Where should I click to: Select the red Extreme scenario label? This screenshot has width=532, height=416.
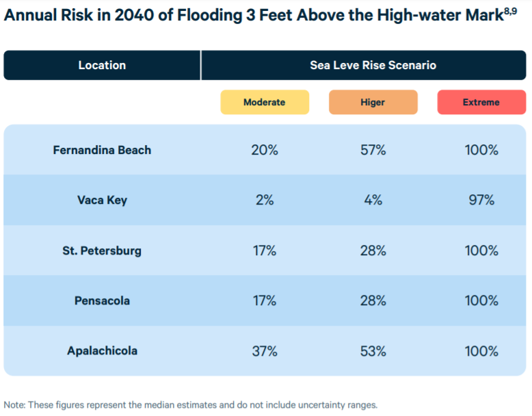pyautogui.click(x=481, y=102)
